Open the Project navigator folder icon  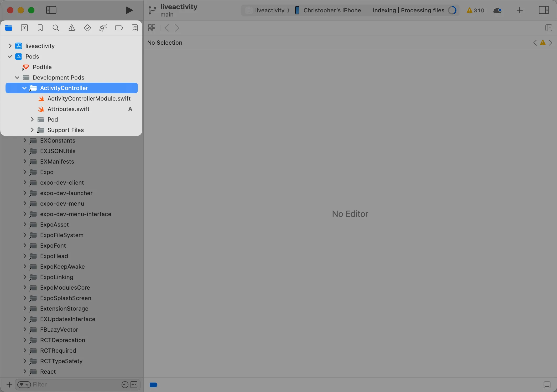click(x=9, y=28)
